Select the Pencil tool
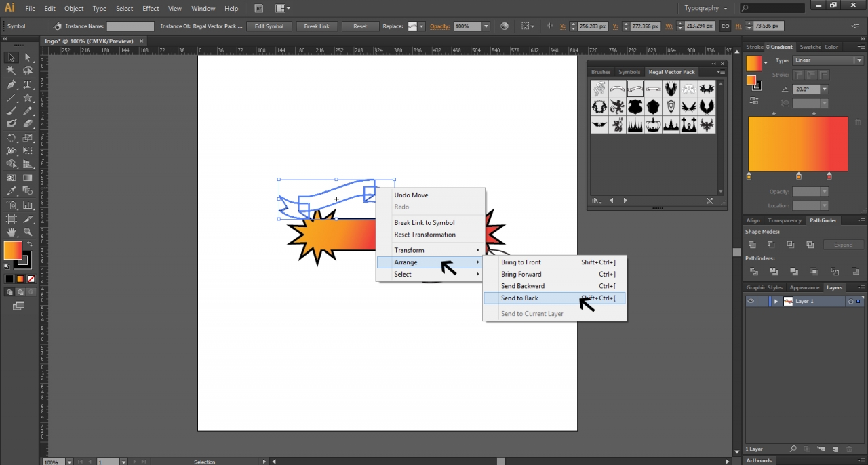868x465 pixels. [28, 110]
